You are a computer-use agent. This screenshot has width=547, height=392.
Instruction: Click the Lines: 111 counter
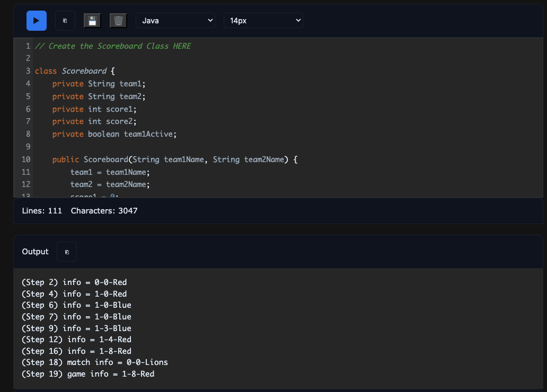click(42, 211)
